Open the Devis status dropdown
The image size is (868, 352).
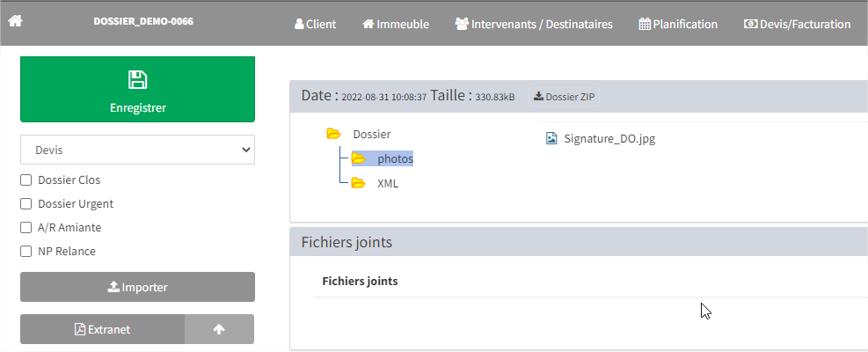[x=137, y=150]
